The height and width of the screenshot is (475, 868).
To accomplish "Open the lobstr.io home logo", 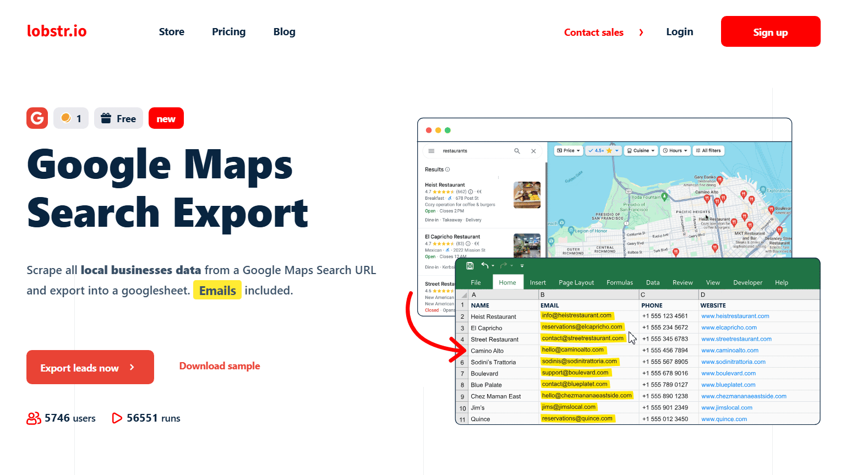I will coord(57,31).
